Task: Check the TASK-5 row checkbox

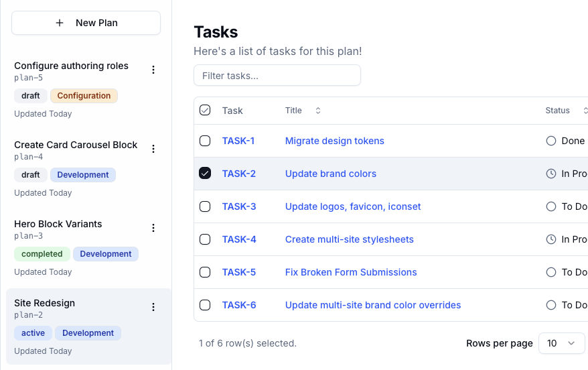Action: (205, 272)
